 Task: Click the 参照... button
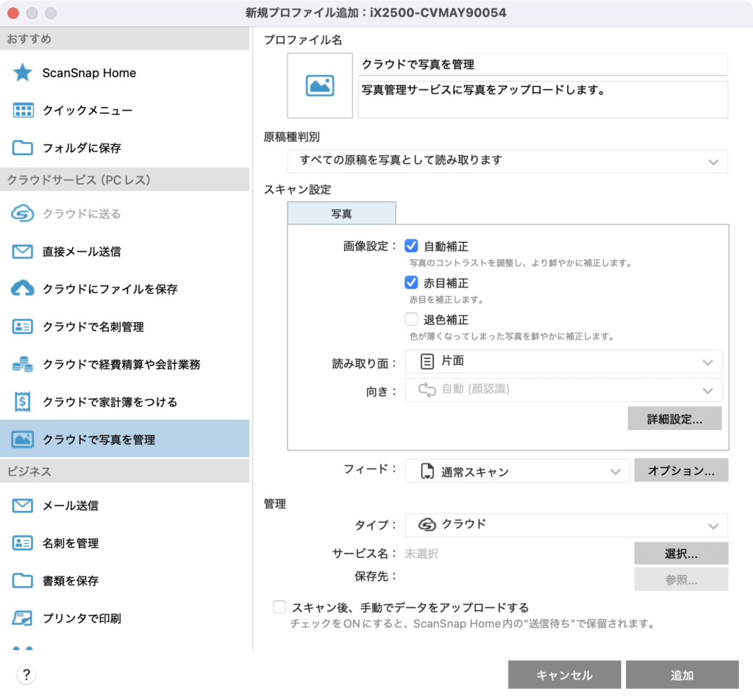[x=682, y=579]
